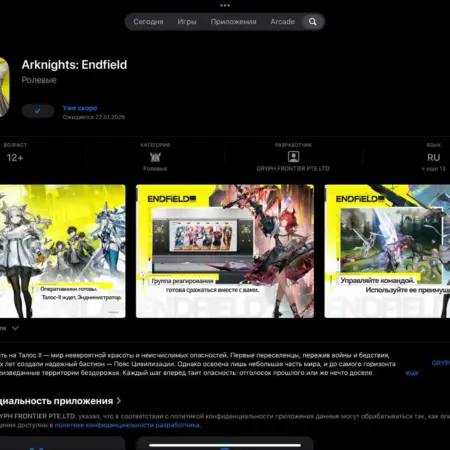450x450 pixels.
Task: Toggle the pre-order checkmark button
Action: point(38,111)
